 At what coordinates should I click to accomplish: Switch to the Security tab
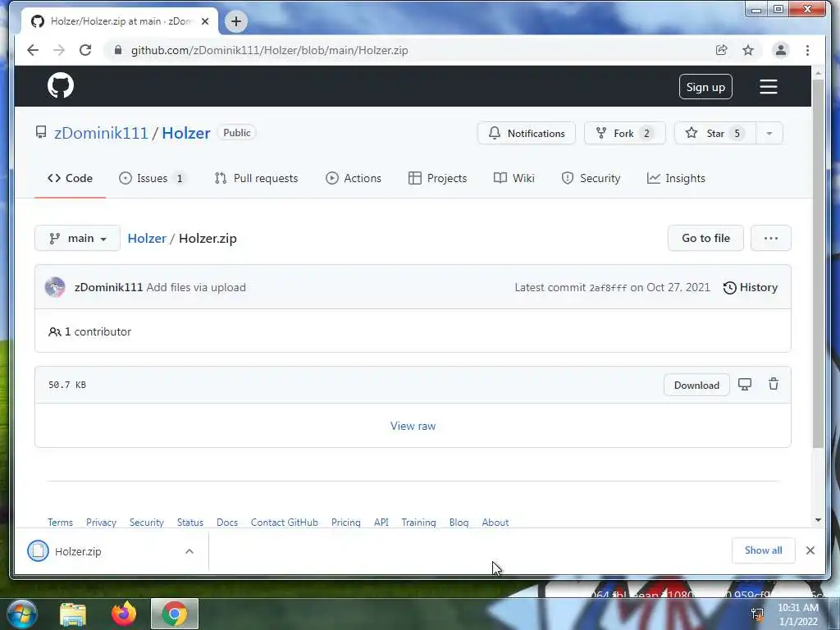coord(591,178)
